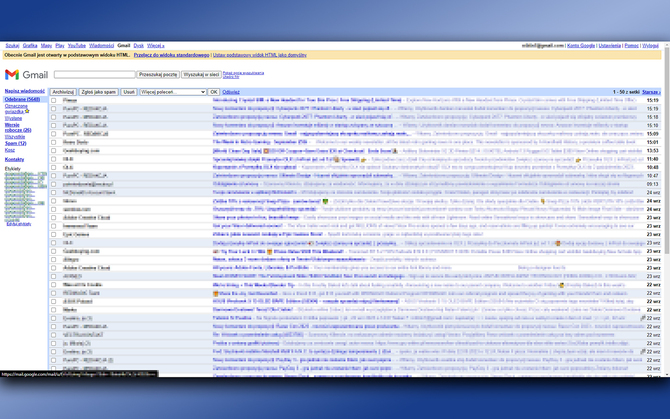
Task: Tick the checkbox for the 15:09 email
Action: click(x=53, y=134)
